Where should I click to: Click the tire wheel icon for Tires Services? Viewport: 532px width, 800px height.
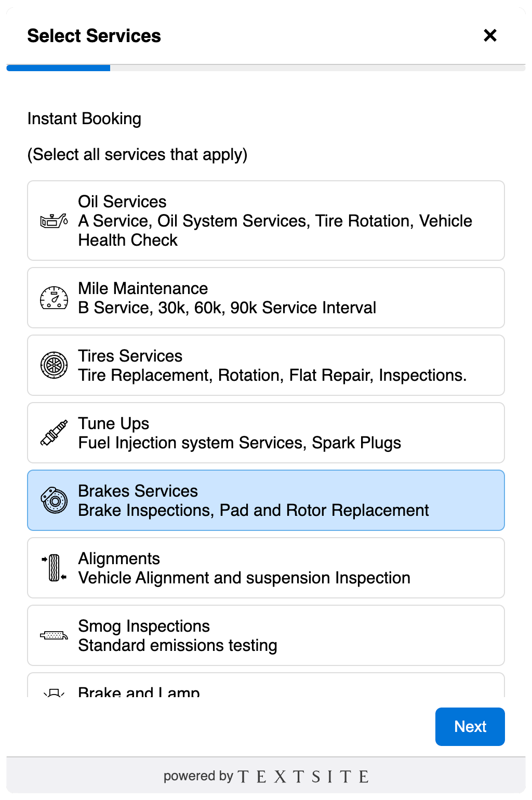54,365
